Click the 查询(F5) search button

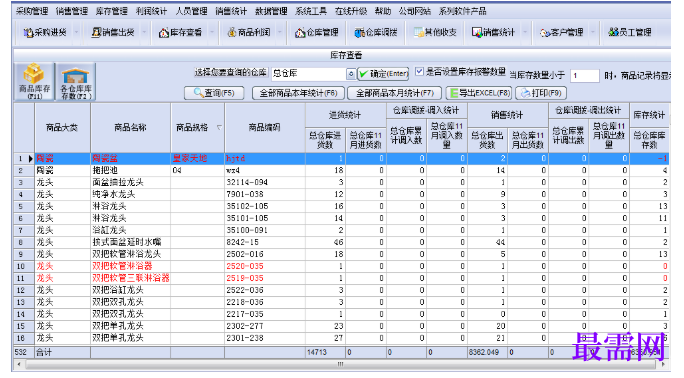click(214, 93)
